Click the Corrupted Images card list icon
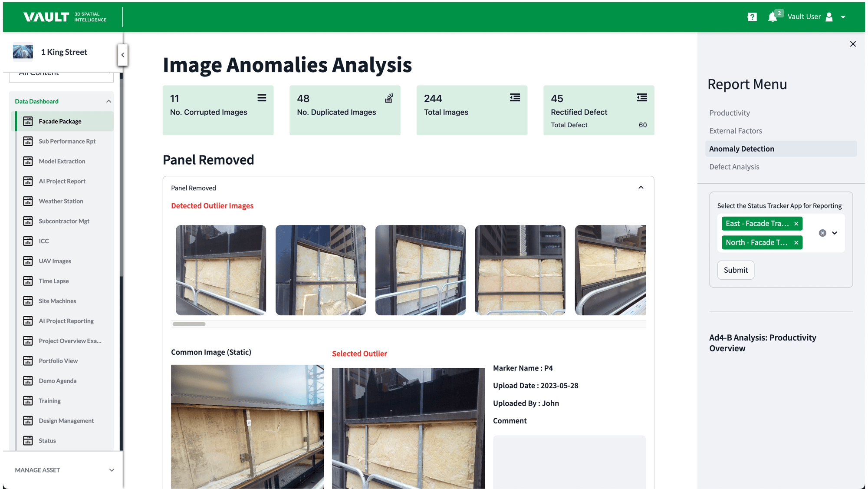Screen dimensions: 868x489 click(x=262, y=98)
